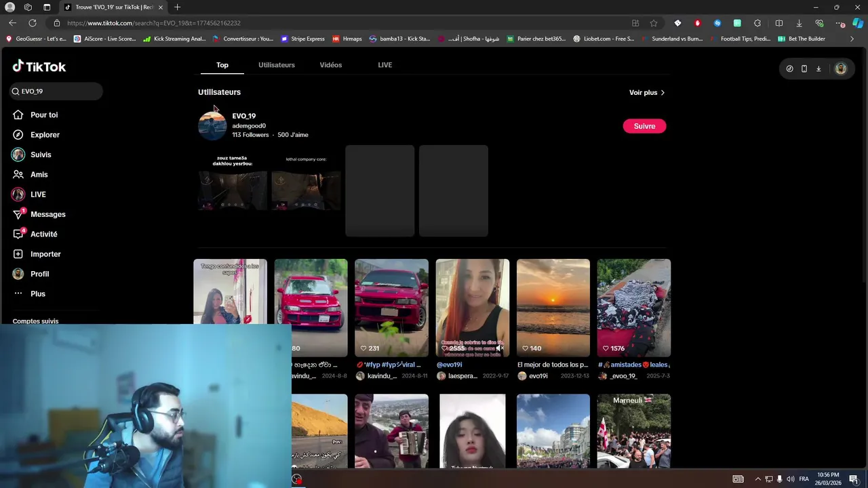Image resolution: width=868 pixels, height=488 pixels.
Task: Open the Pour toi home feed
Action: pos(35,115)
